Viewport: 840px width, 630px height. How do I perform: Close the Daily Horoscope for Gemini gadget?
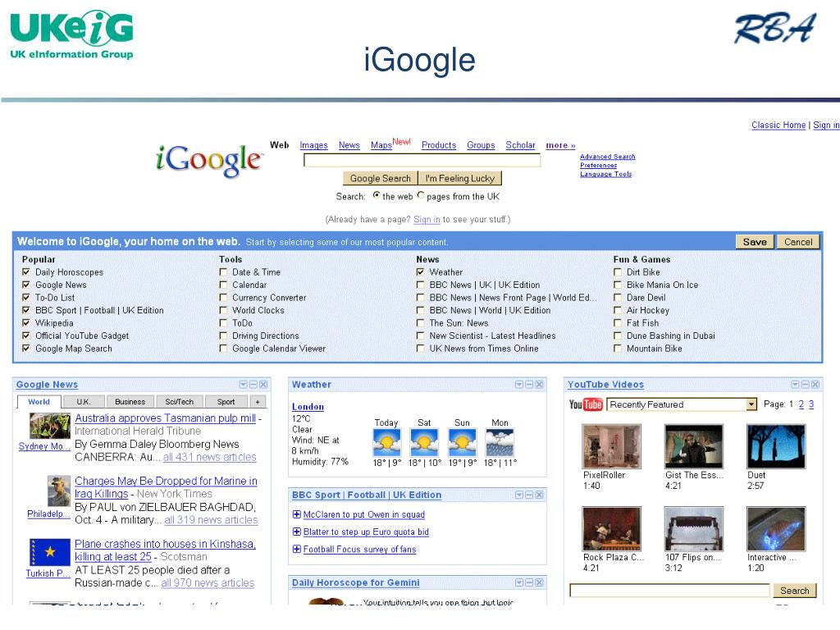tap(539, 582)
